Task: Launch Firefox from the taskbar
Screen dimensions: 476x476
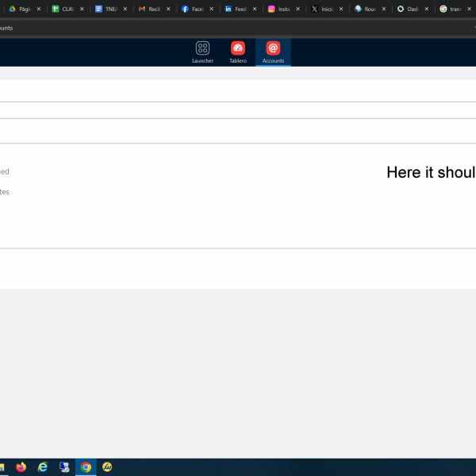Action: (x=21, y=466)
